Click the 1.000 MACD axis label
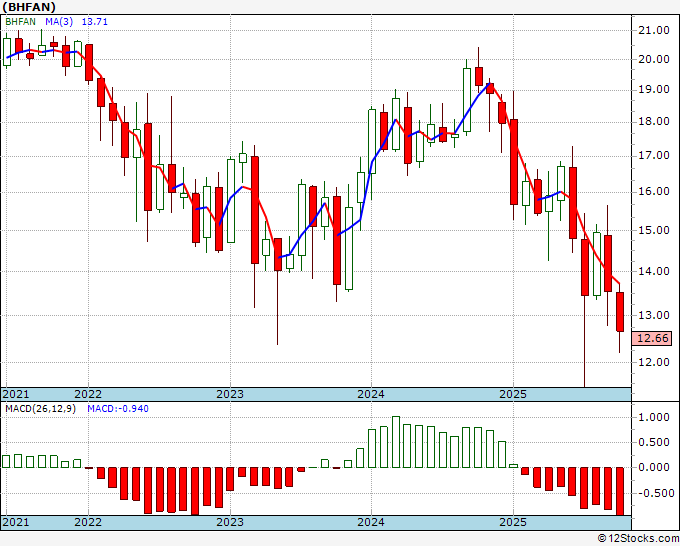Image resolution: width=680 pixels, height=546 pixels. [x=654, y=418]
